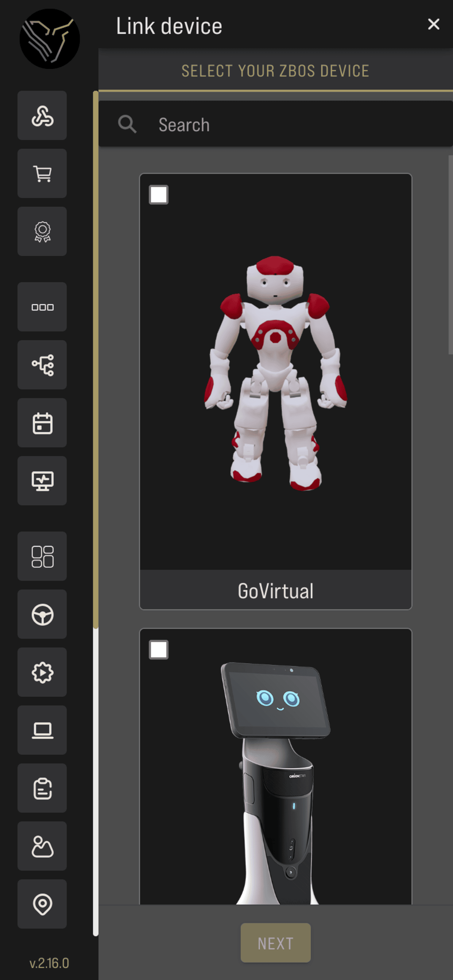Open the shopping cart store icon
This screenshot has width=453, height=980.
coord(42,174)
